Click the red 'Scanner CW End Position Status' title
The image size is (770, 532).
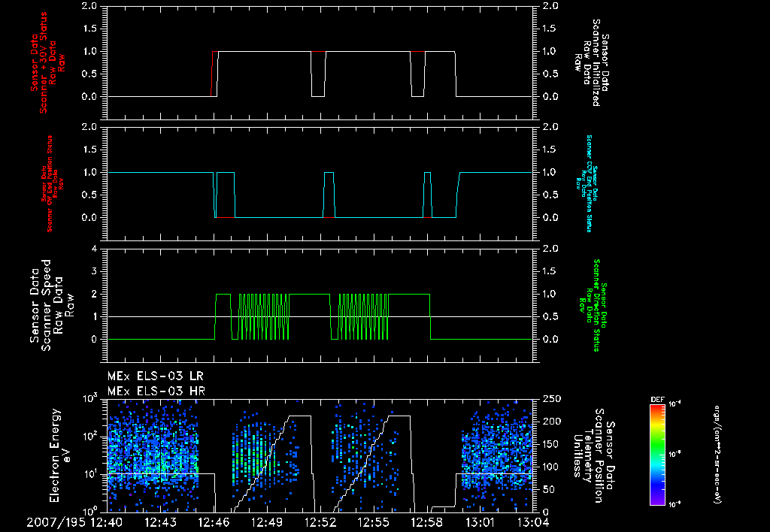click(49, 184)
